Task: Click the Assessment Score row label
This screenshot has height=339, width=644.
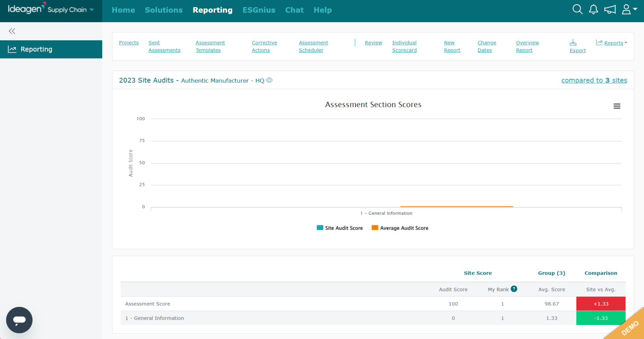Action: 148,304
